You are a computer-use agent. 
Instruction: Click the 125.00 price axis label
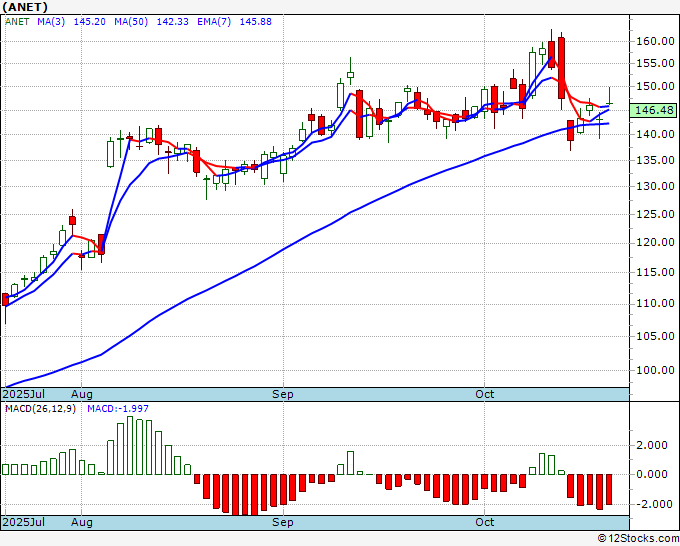click(655, 214)
